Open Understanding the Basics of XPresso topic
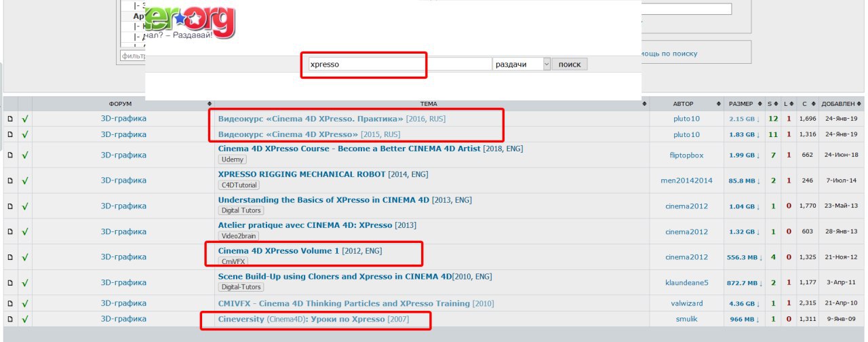Image resolution: width=868 pixels, height=342 pixels. [324, 200]
